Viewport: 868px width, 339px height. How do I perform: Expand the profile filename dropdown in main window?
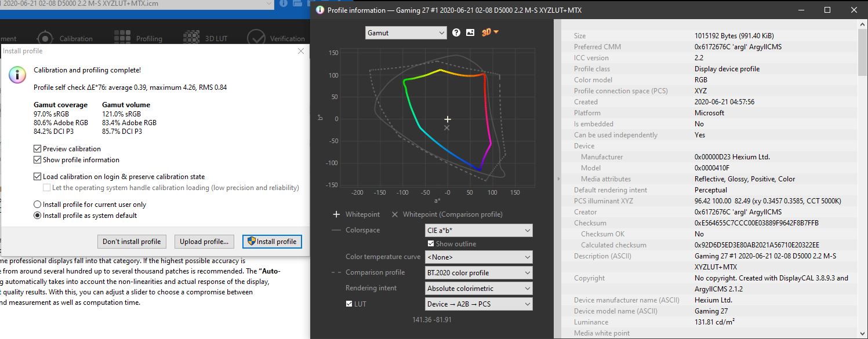click(268, 3)
